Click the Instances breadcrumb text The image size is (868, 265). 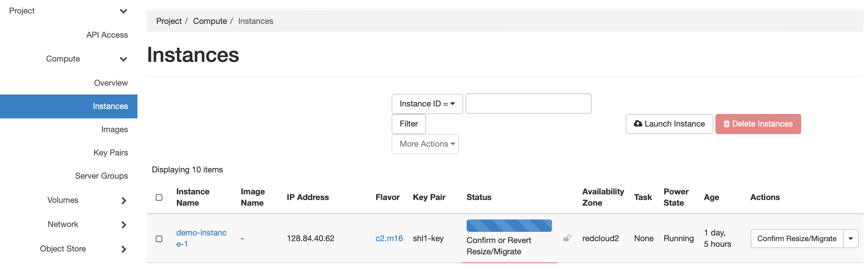(255, 21)
